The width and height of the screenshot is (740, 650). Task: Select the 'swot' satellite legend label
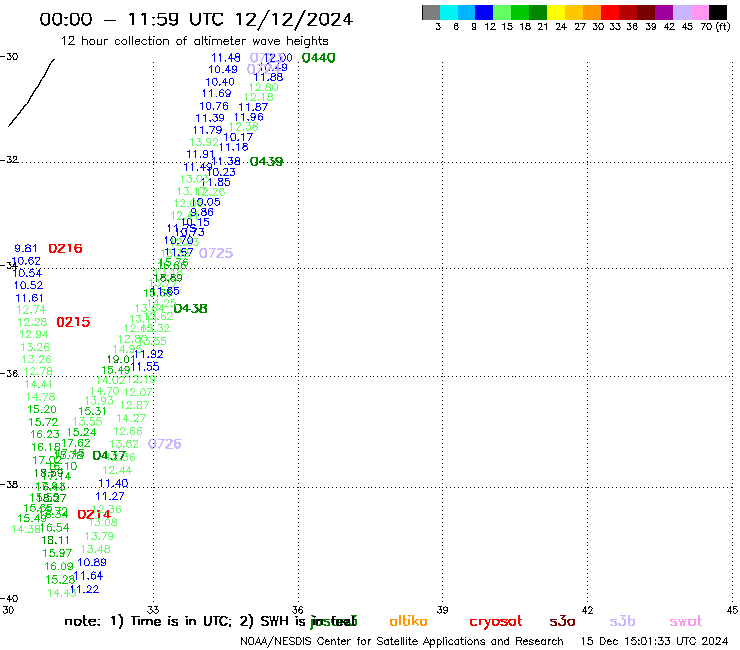686,621
